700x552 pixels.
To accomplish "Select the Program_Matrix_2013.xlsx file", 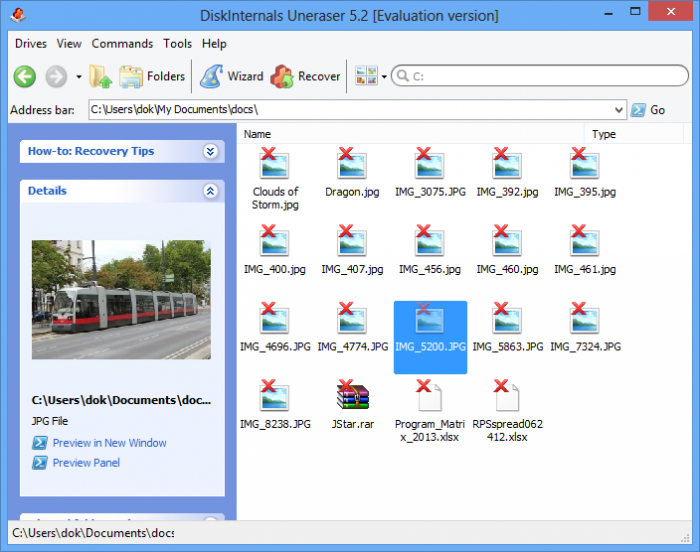I will 430,410.
